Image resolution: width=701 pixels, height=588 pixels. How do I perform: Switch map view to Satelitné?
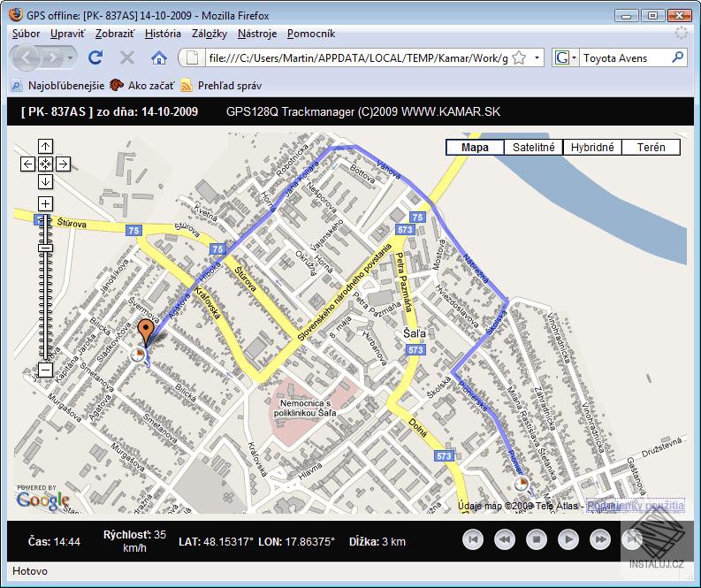click(533, 147)
